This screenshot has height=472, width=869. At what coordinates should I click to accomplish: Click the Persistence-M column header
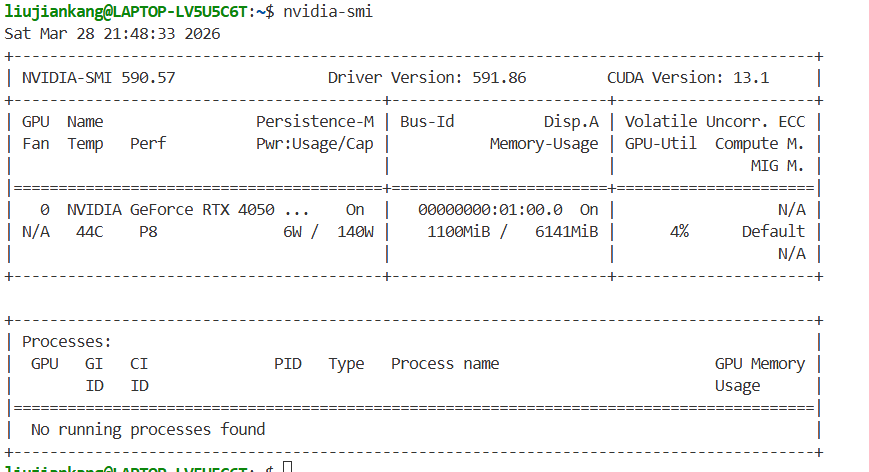click(314, 121)
